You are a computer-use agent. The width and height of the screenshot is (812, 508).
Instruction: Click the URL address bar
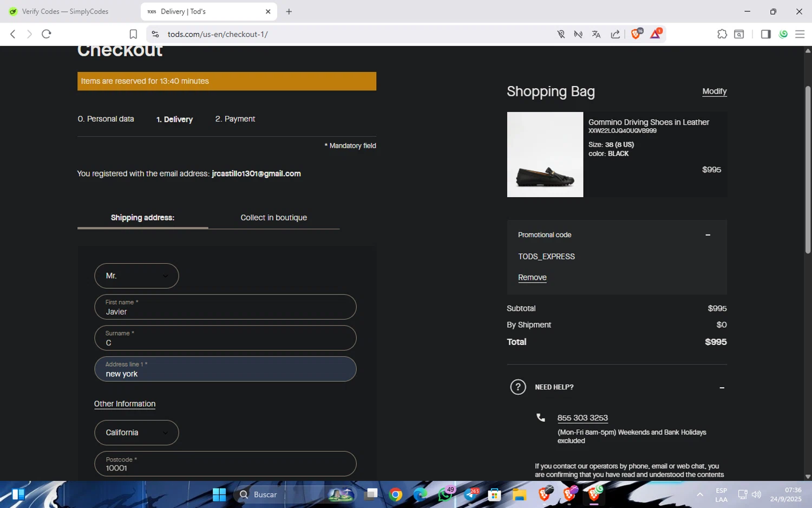(x=352, y=34)
